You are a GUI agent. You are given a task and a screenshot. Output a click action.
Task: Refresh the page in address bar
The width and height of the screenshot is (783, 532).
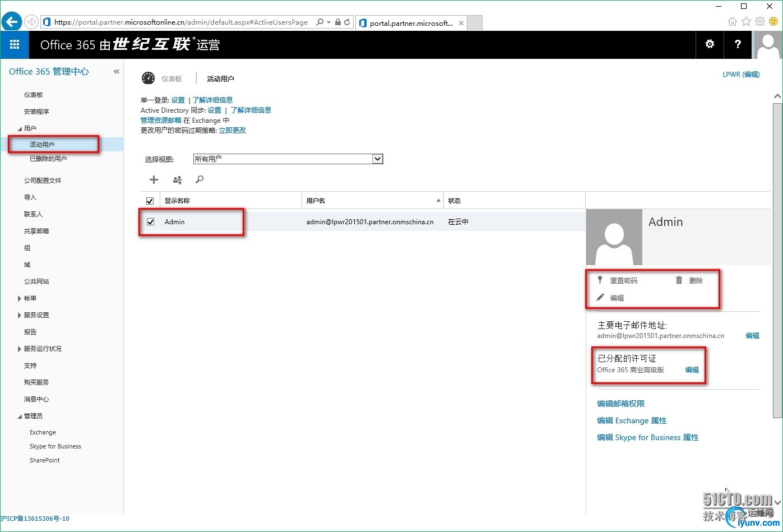coord(347,22)
